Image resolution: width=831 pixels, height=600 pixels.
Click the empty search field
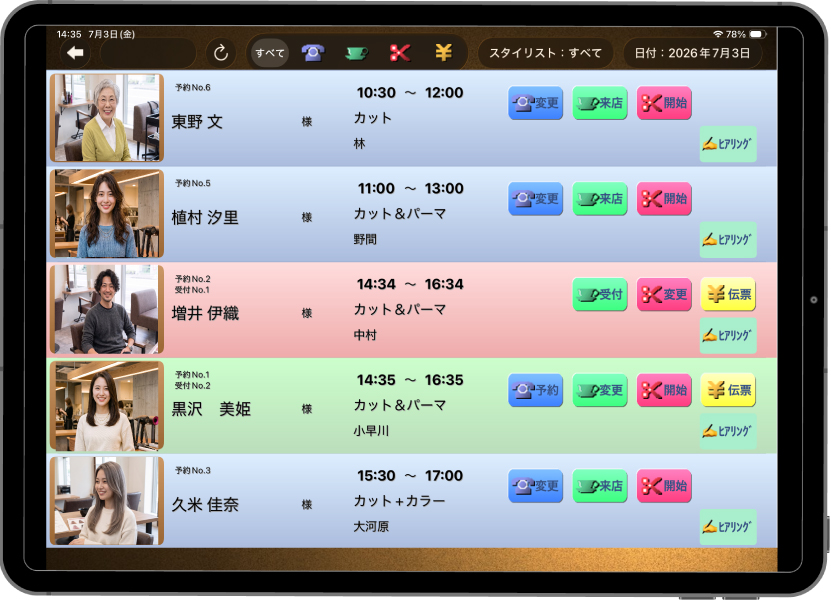pyautogui.click(x=148, y=53)
